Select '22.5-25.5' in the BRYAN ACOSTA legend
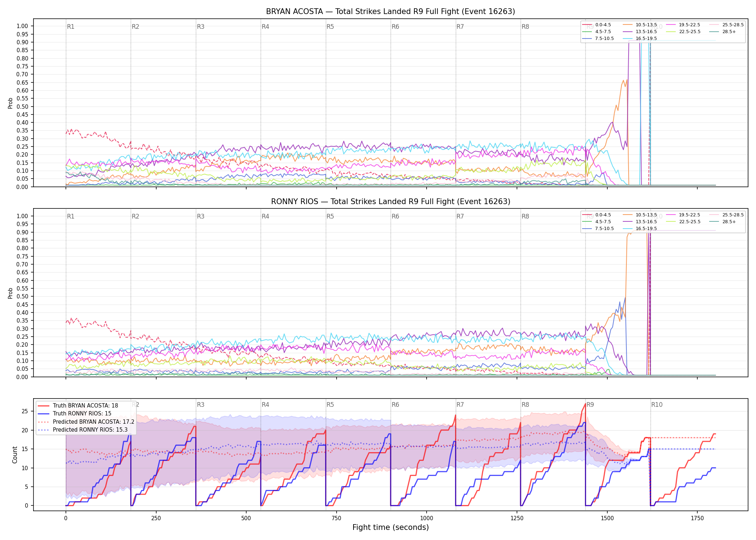The height and width of the screenshot is (540, 756). (689, 32)
